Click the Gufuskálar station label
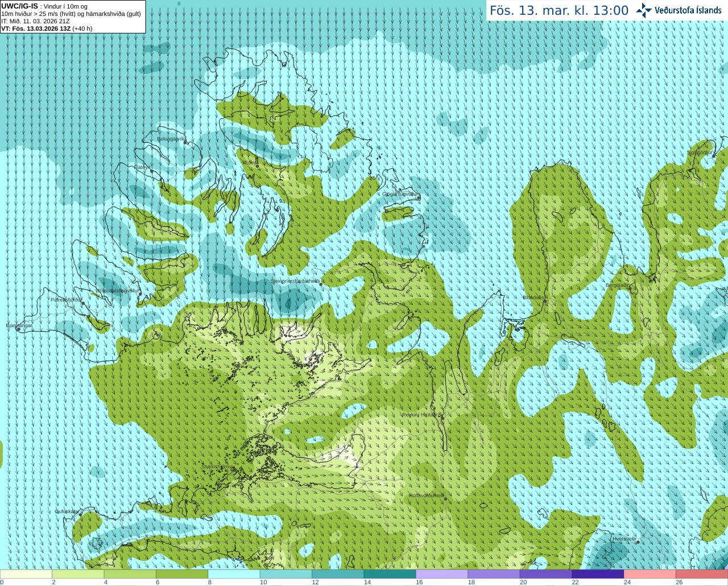The width and height of the screenshot is (728, 586). (x=67, y=511)
